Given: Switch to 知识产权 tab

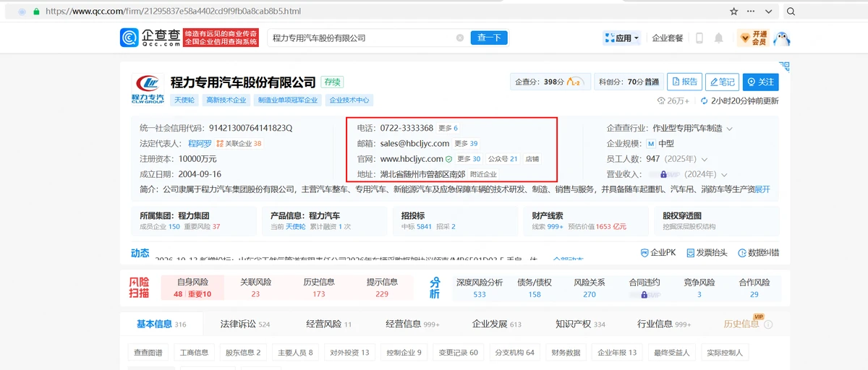Looking at the screenshot, I should [x=580, y=324].
